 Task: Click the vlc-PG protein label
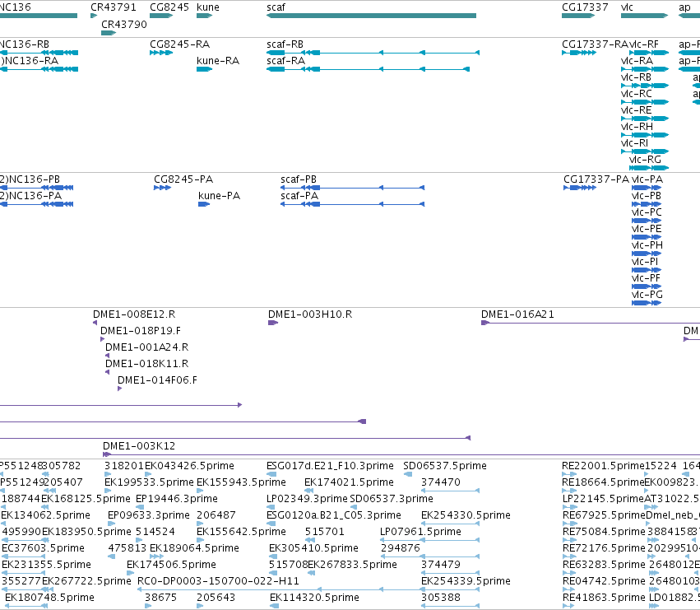point(647,296)
